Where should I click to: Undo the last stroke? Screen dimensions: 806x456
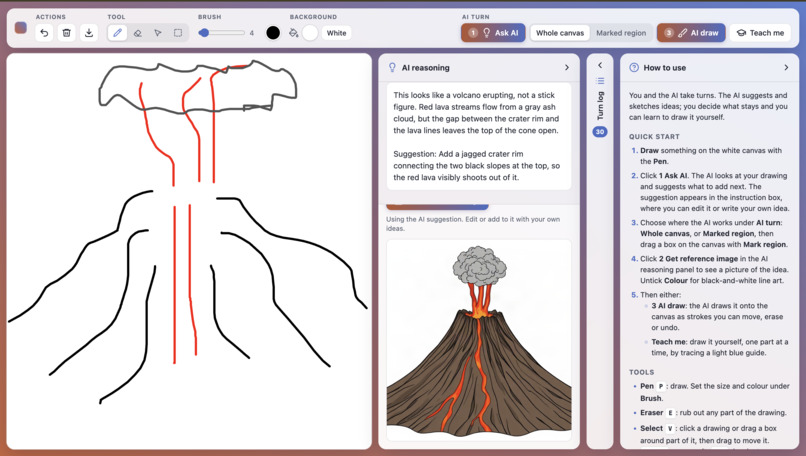(44, 33)
